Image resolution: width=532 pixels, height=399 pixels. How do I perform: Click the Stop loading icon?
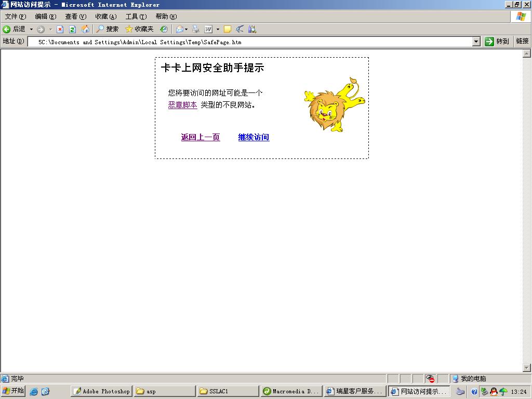(60, 30)
